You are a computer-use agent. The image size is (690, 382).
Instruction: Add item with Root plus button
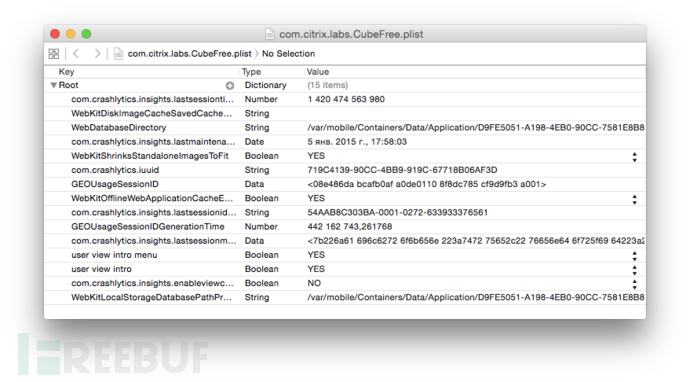pyautogui.click(x=230, y=85)
